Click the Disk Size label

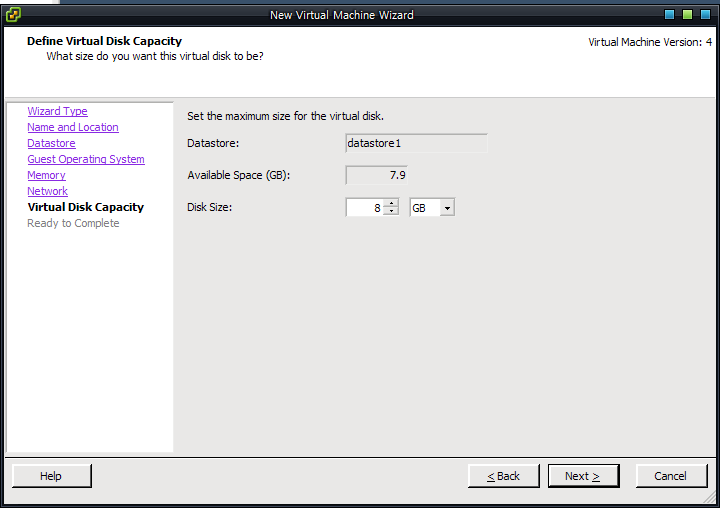[x=209, y=208]
